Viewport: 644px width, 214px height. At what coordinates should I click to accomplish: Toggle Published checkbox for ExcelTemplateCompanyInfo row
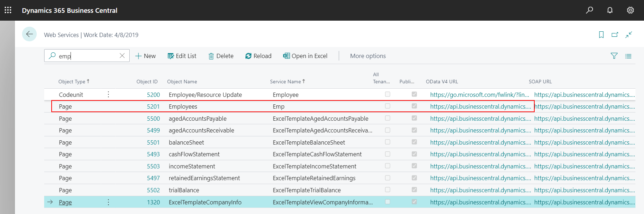point(414,202)
